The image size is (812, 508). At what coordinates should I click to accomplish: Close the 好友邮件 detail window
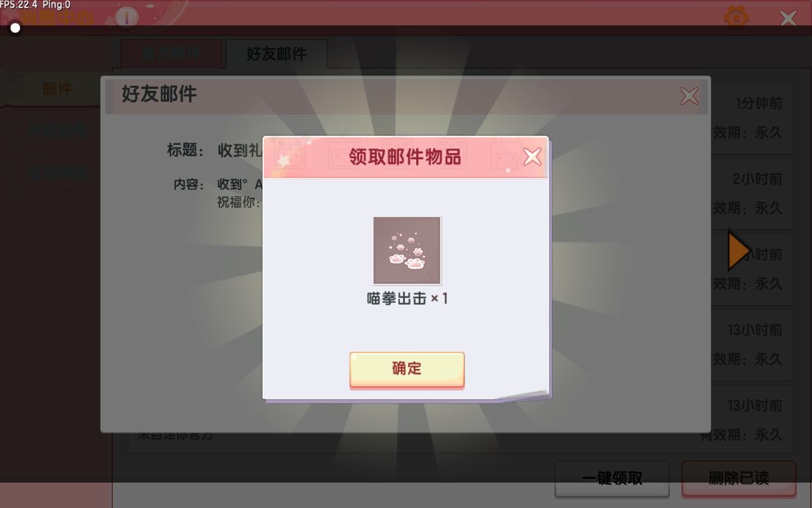689,96
